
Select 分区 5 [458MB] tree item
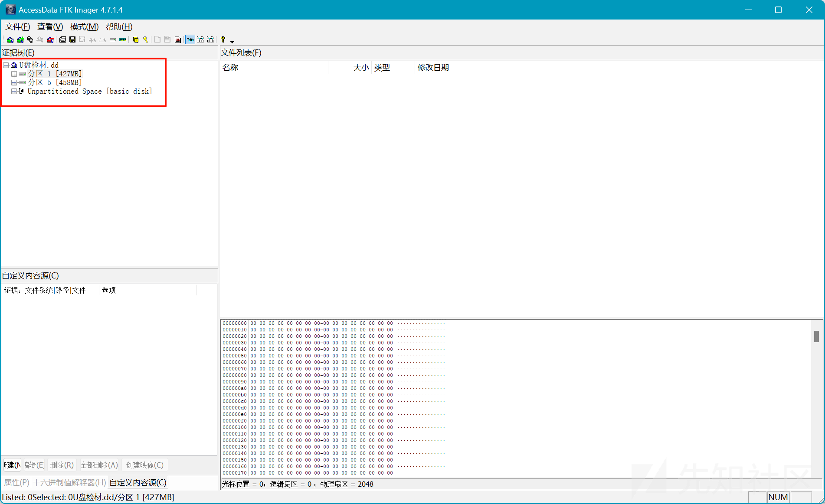pos(55,82)
